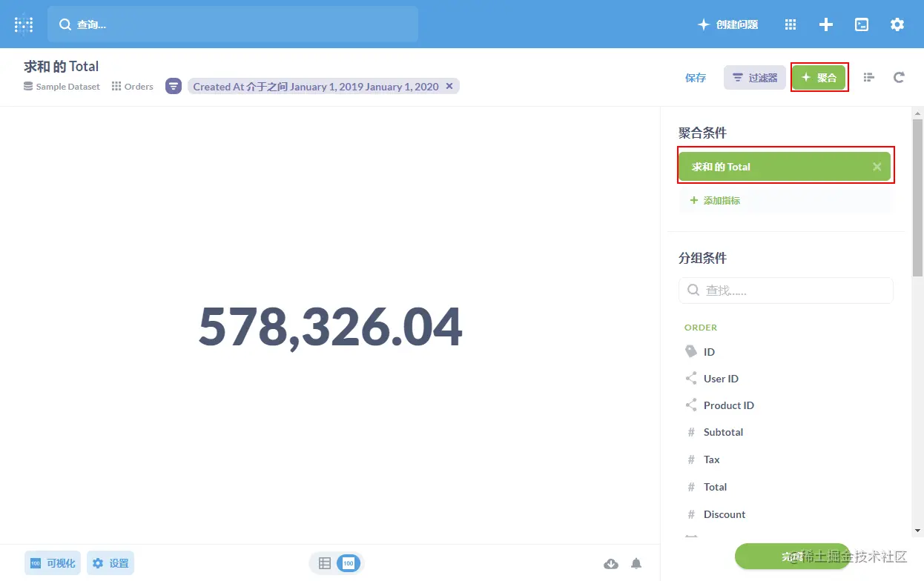Click the sidebar scrollbar thumb
This screenshot has width=924, height=581.
point(917,196)
